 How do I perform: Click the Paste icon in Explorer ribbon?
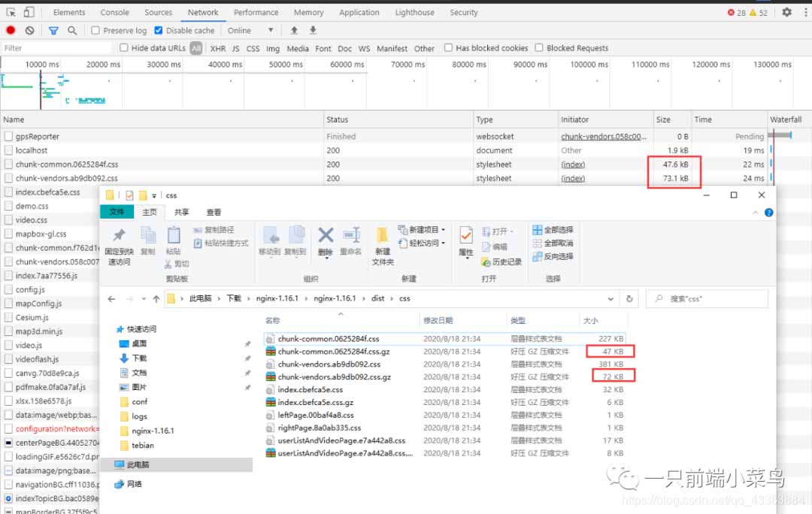tap(174, 235)
